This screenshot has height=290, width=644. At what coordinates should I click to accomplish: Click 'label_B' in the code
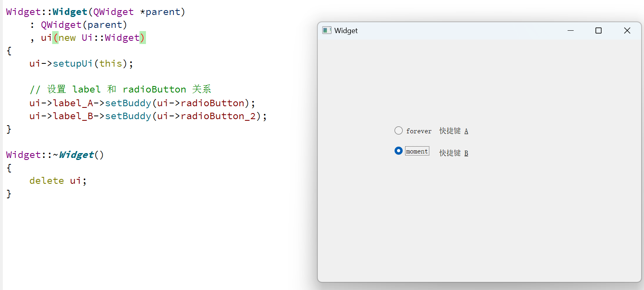click(x=73, y=116)
